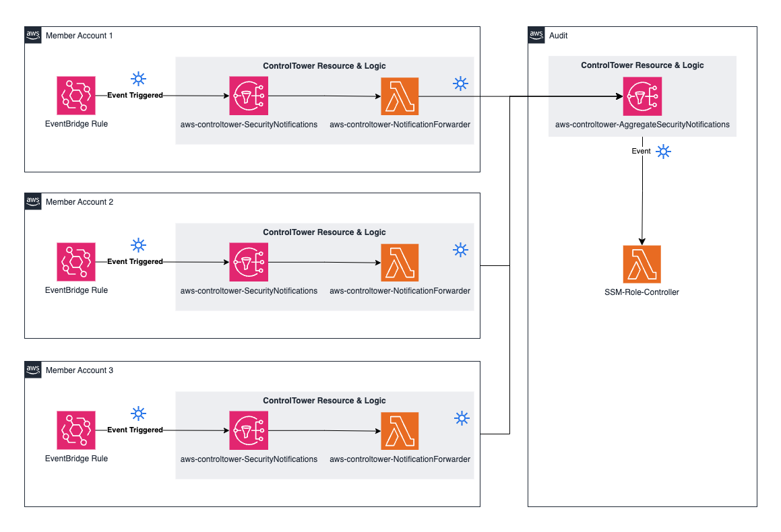Click 'aws-controltower-SecurityNotifications' label in Member Account 2
The width and height of the screenshot is (781, 532).
tap(249, 291)
